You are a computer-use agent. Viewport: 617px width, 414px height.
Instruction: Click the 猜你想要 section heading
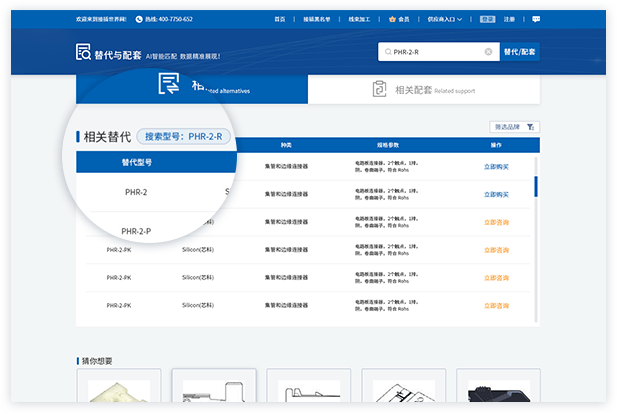pyautogui.click(x=97, y=361)
